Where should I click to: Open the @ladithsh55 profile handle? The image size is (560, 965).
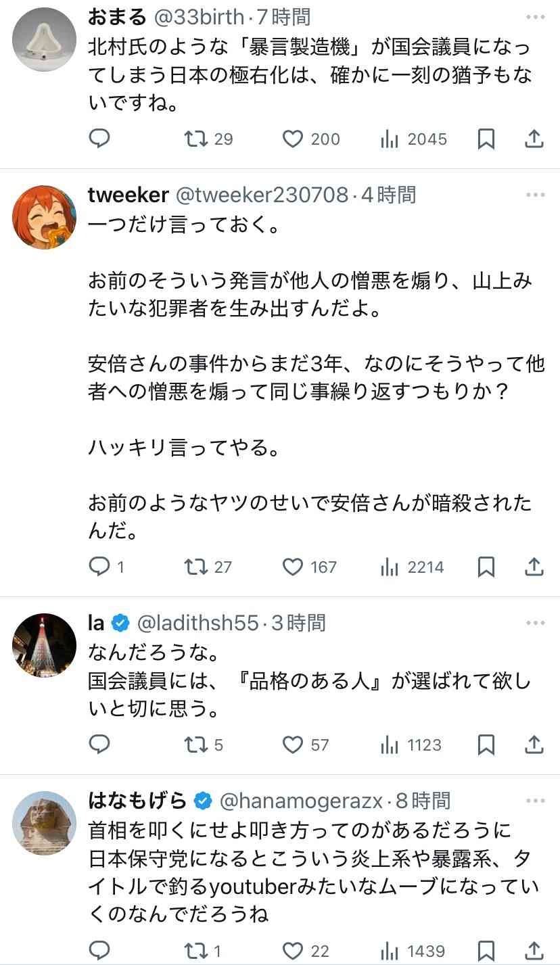coord(197,623)
